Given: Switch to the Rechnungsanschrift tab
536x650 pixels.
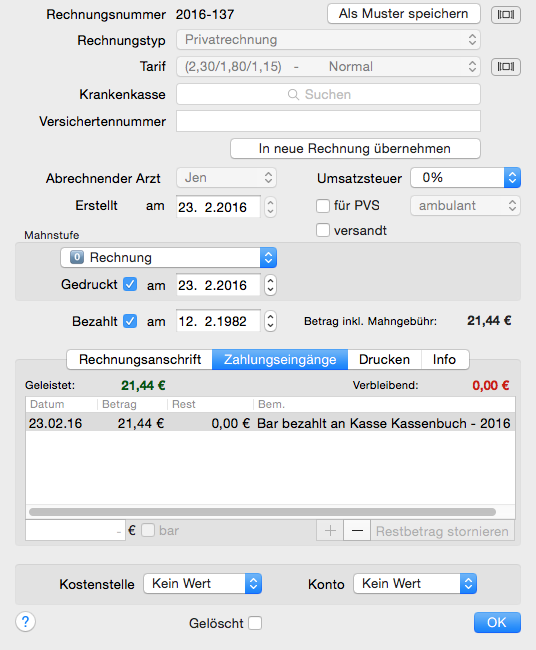Looking at the screenshot, I should [x=140, y=359].
